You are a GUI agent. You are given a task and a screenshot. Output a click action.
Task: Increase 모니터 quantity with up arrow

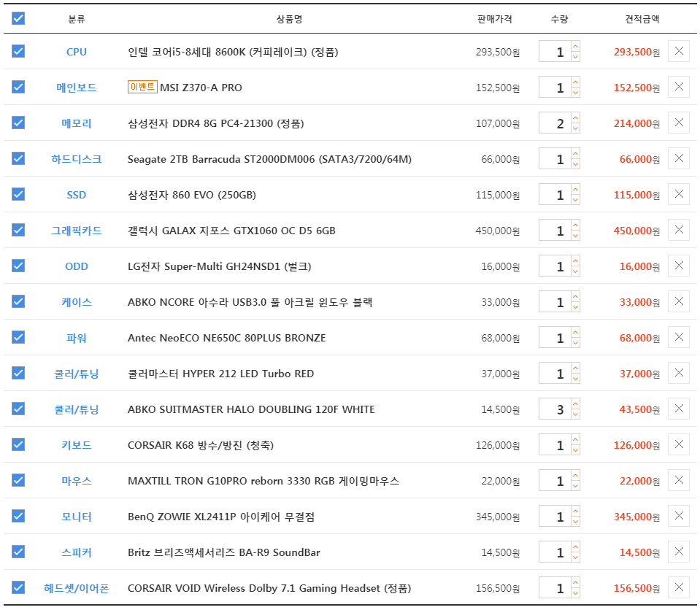click(x=575, y=511)
